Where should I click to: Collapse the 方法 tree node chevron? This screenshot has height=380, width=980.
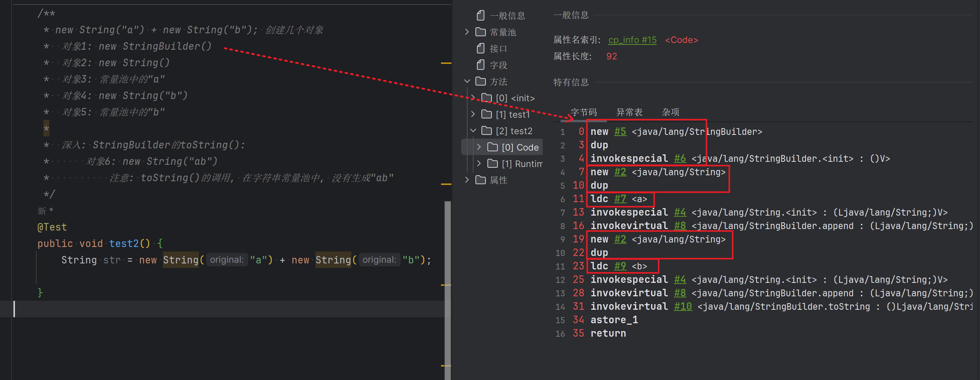[x=467, y=81]
